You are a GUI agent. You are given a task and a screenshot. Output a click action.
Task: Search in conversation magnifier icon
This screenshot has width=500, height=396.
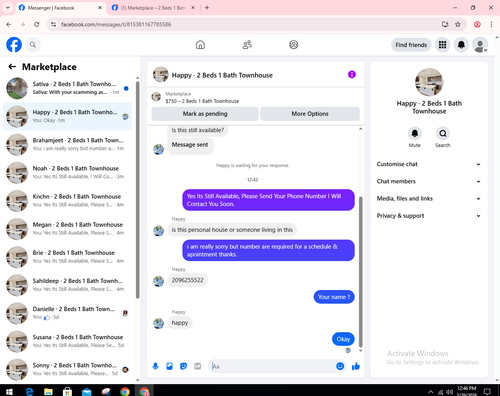pyautogui.click(x=443, y=134)
